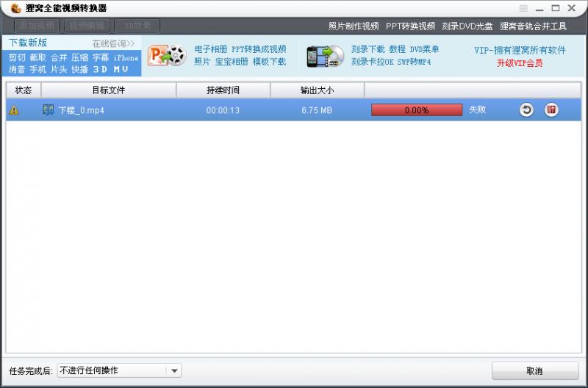Click the 失败 status text
Screen dimensions: 588x388
pos(477,109)
